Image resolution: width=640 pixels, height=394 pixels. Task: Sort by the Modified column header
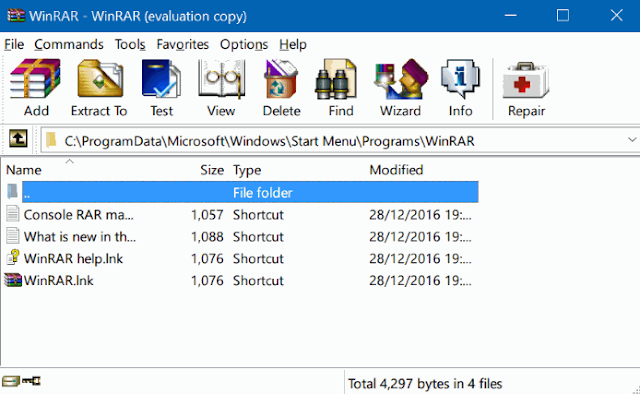pos(396,170)
